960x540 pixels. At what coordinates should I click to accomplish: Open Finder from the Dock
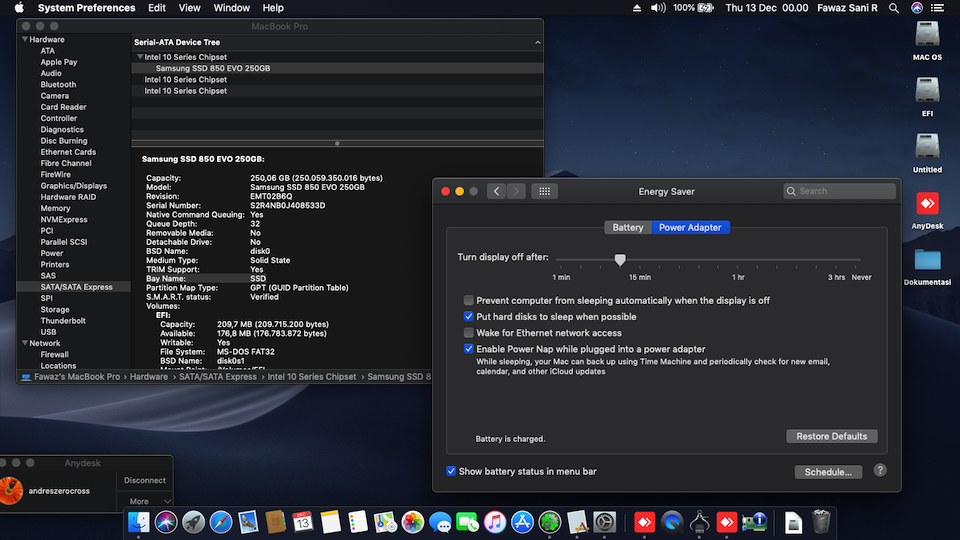click(139, 521)
